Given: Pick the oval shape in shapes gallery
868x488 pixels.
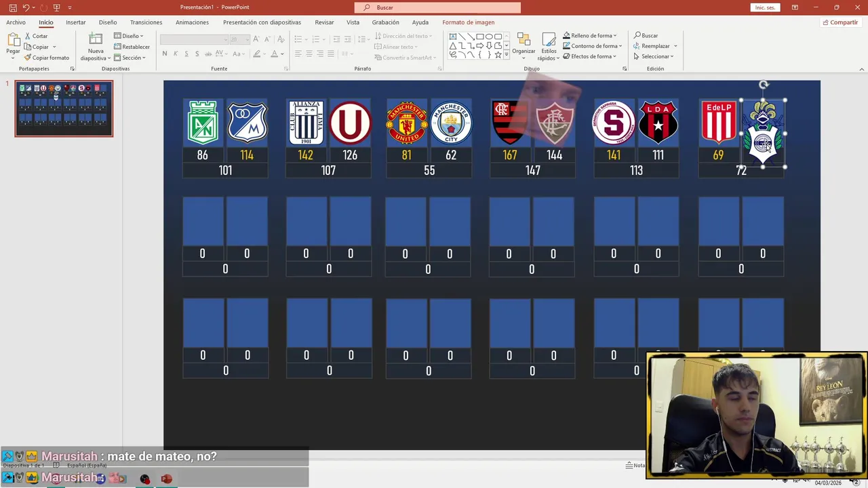Looking at the screenshot, I should (x=489, y=37).
